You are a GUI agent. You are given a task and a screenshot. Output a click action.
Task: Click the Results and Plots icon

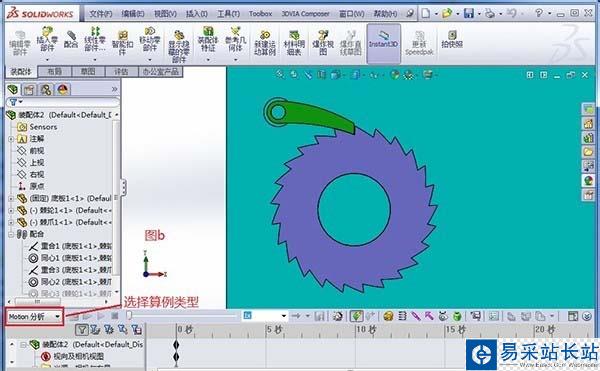click(x=476, y=316)
